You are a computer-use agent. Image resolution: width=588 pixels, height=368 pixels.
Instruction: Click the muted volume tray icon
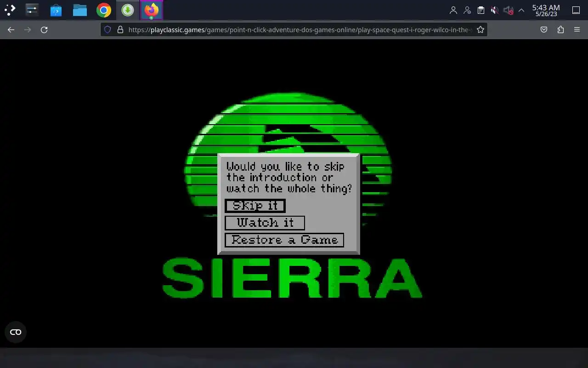(x=494, y=10)
